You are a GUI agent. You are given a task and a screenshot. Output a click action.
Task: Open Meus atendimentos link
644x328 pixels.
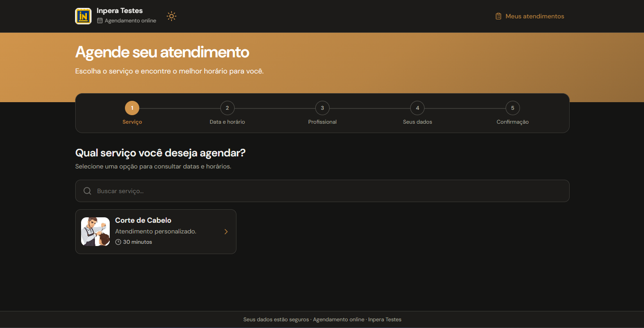[x=529, y=16]
